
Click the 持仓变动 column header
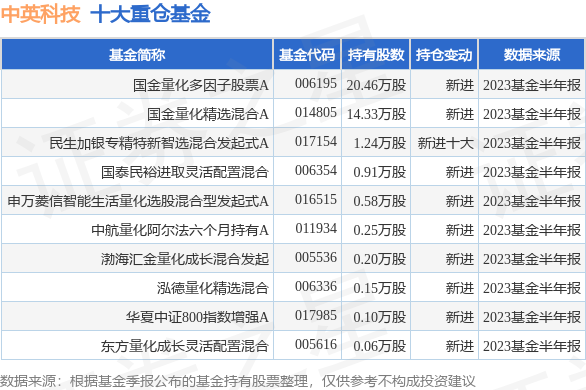pyautogui.click(x=444, y=55)
